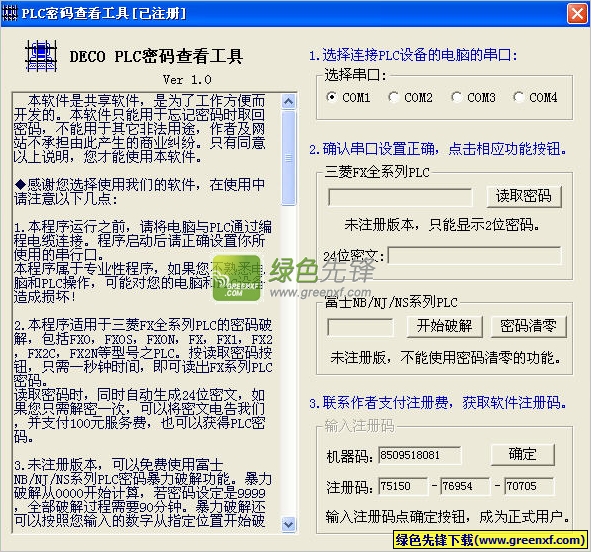Image resolution: width=591 pixels, height=552 pixels.
Task: Click the 24位密文 label
Action: coord(354,257)
